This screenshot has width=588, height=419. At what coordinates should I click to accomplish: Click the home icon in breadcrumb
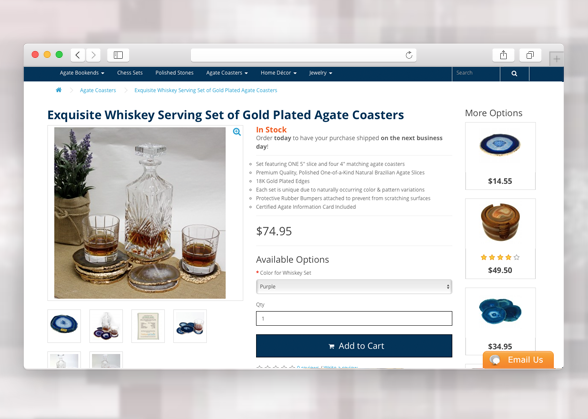click(x=58, y=90)
